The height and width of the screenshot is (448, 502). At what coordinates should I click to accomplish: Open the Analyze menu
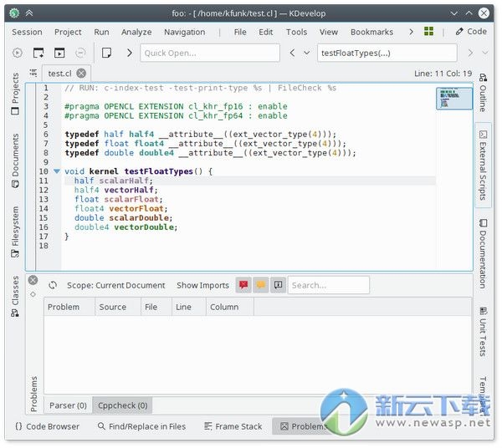136,32
